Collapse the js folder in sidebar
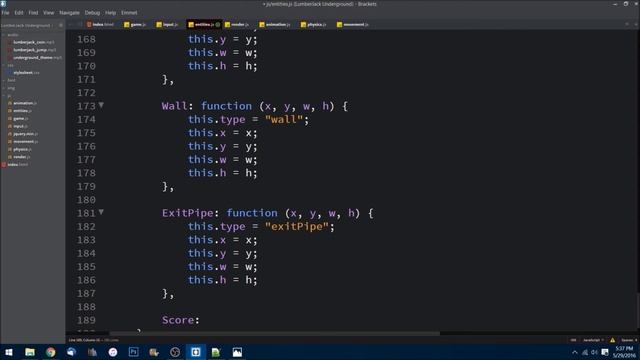The image size is (640, 360). pyautogui.click(x=4, y=96)
